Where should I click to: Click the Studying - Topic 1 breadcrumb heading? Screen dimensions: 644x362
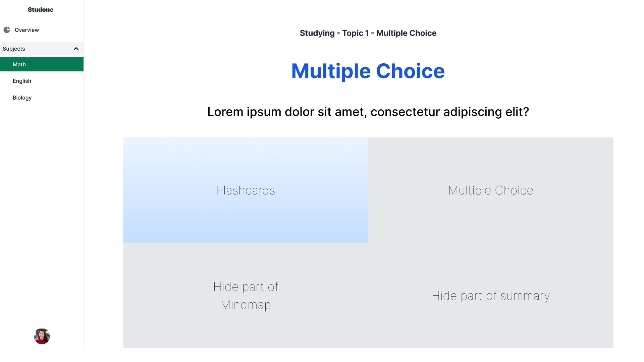tap(368, 33)
